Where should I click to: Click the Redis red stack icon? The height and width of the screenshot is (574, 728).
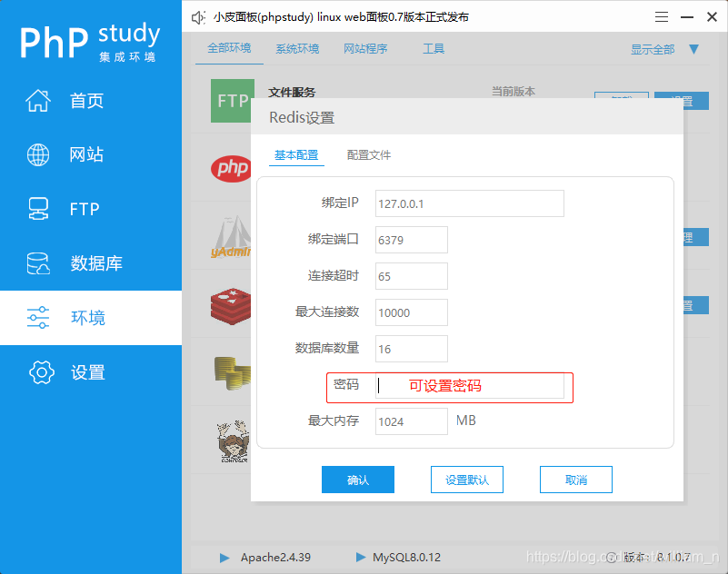pyautogui.click(x=231, y=306)
